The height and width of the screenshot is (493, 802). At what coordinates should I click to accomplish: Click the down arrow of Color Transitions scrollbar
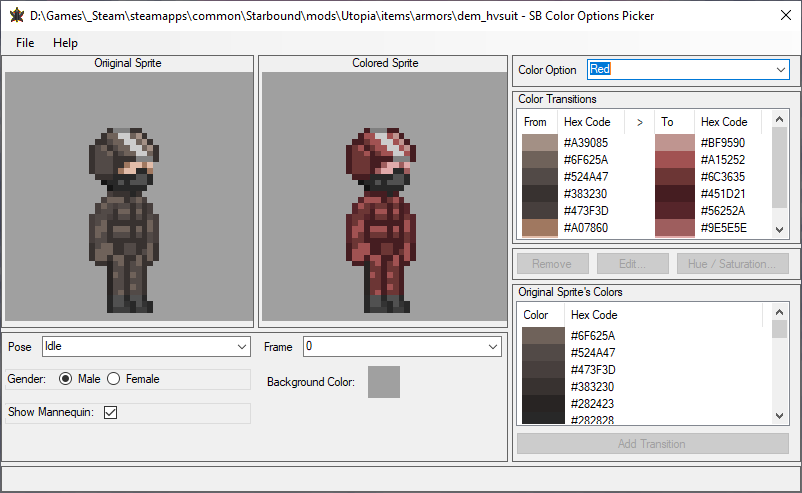tap(779, 230)
